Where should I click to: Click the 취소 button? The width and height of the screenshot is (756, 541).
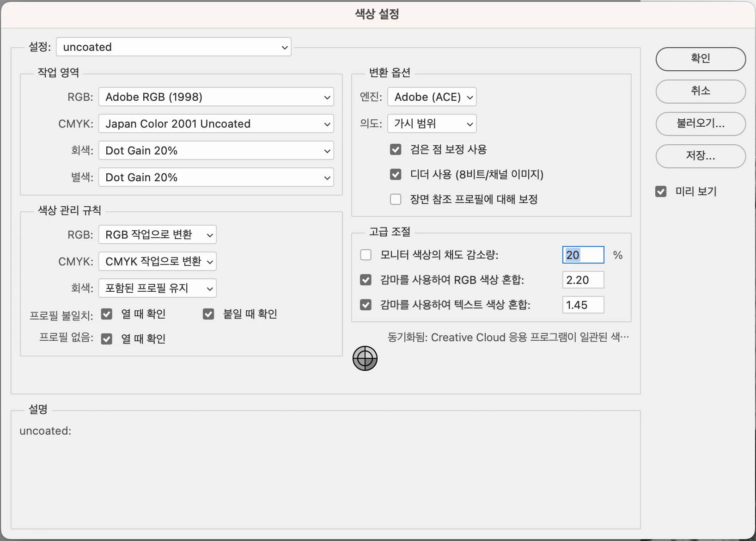pos(701,91)
